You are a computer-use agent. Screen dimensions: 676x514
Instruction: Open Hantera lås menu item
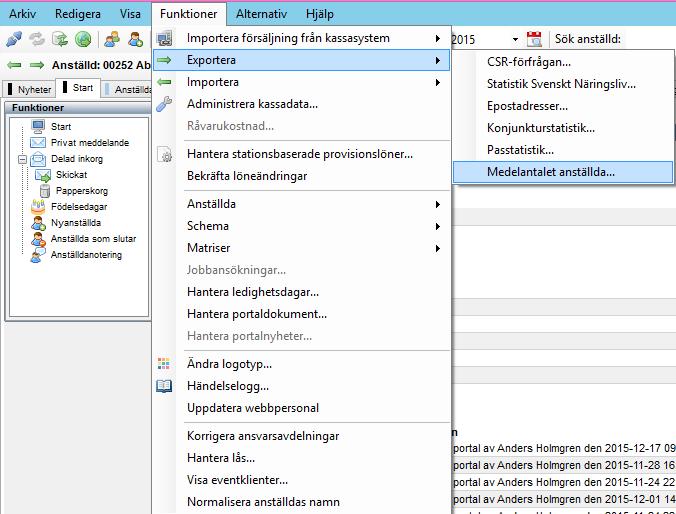[x=301, y=458]
